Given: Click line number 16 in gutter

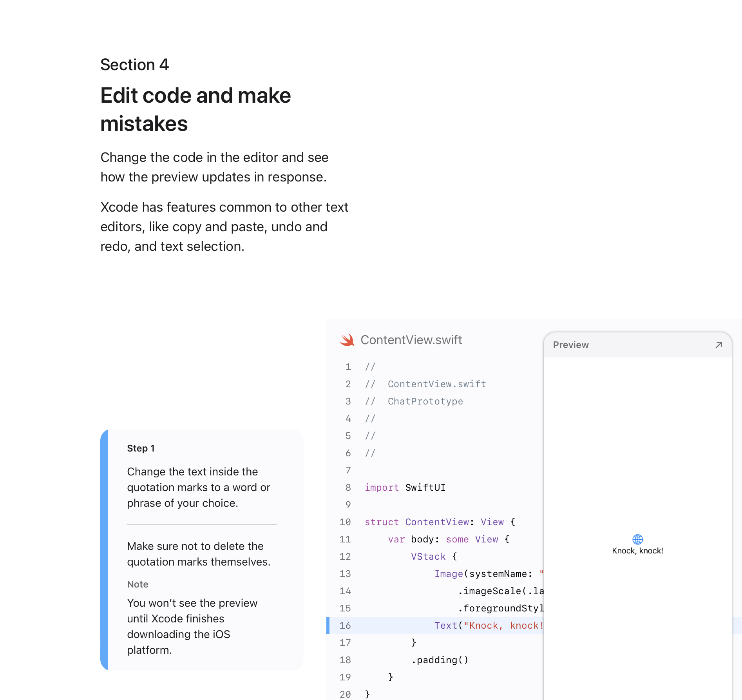Looking at the screenshot, I should click(345, 626).
